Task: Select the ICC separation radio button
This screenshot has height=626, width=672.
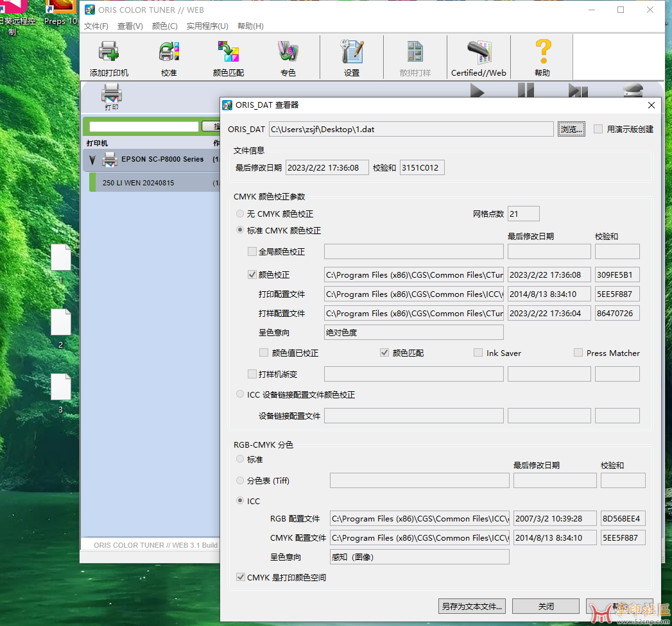Action: 240,500
